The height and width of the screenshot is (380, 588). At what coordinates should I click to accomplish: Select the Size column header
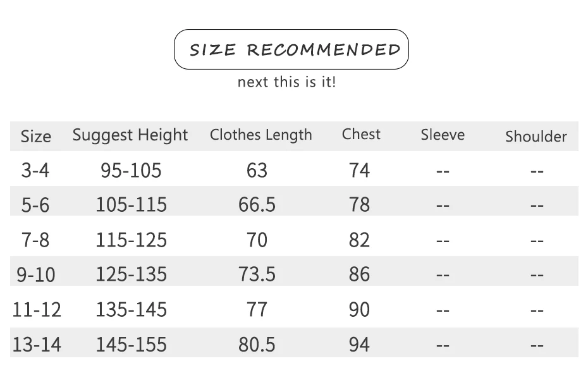pos(35,136)
